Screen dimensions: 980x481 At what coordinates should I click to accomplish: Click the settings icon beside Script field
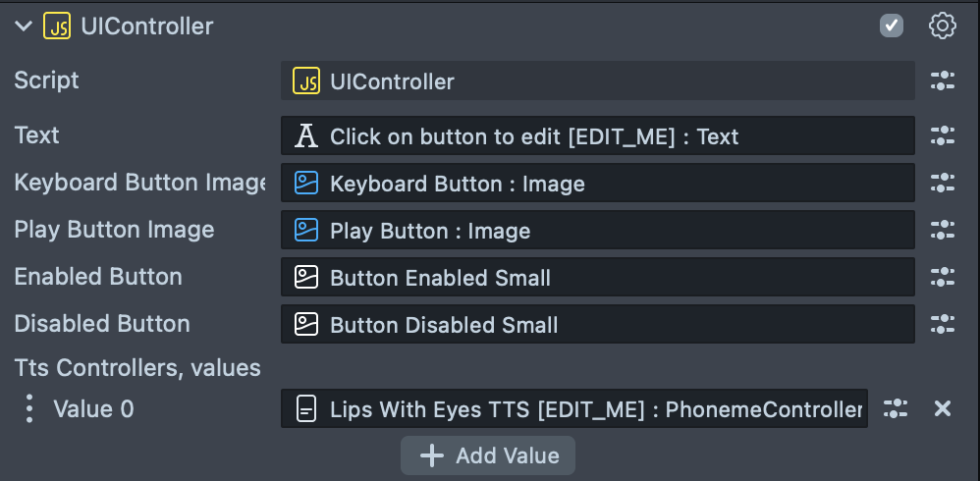tap(943, 81)
